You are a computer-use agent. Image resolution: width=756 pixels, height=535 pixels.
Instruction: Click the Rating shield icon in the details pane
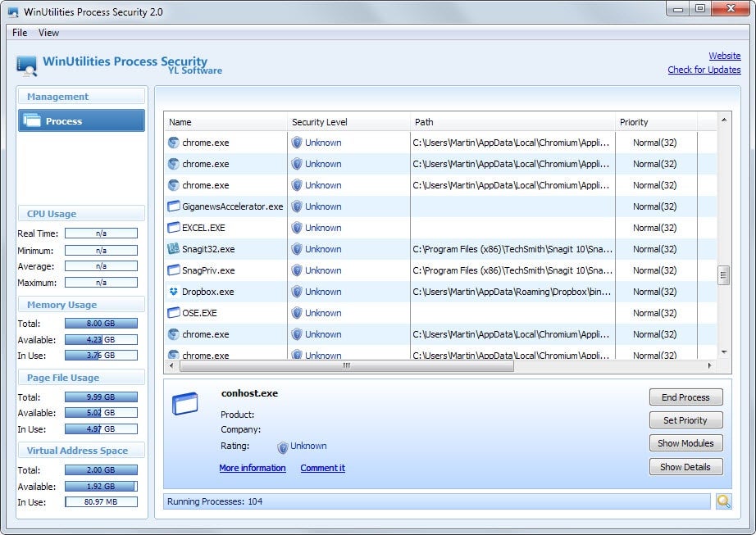(283, 447)
